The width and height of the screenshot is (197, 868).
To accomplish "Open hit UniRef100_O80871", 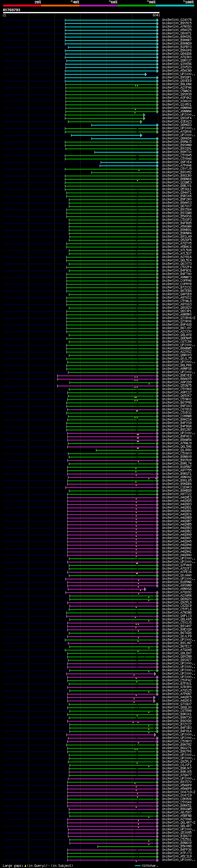I will pos(177,33).
